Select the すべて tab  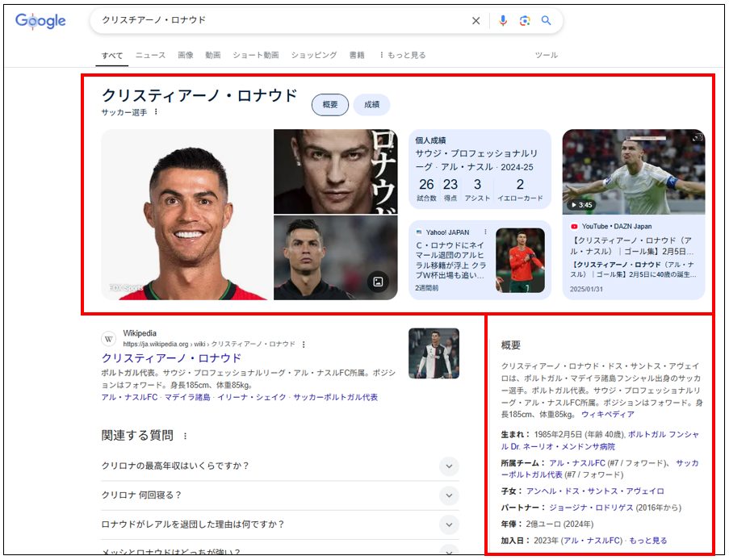[x=112, y=56]
